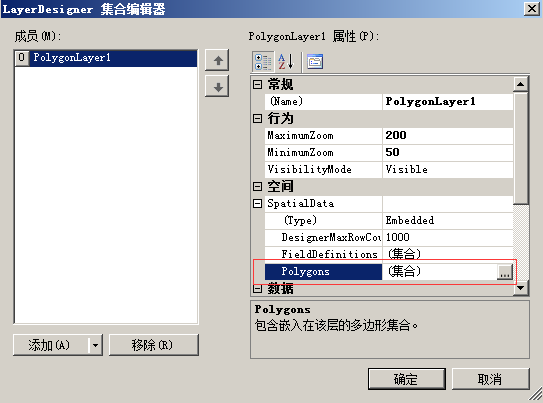Click the 移除(R) button
This screenshot has height=403, width=543.
point(154,345)
